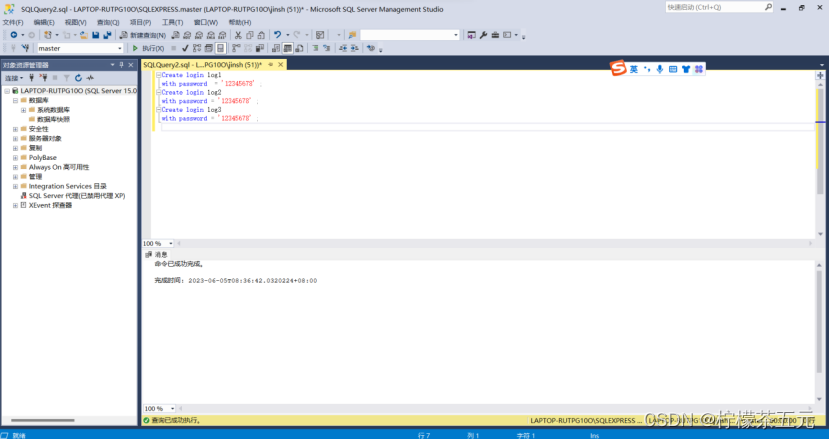Click the Copy icon in toolbar
Image resolution: width=830 pixels, height=439 pixels.
250,35
